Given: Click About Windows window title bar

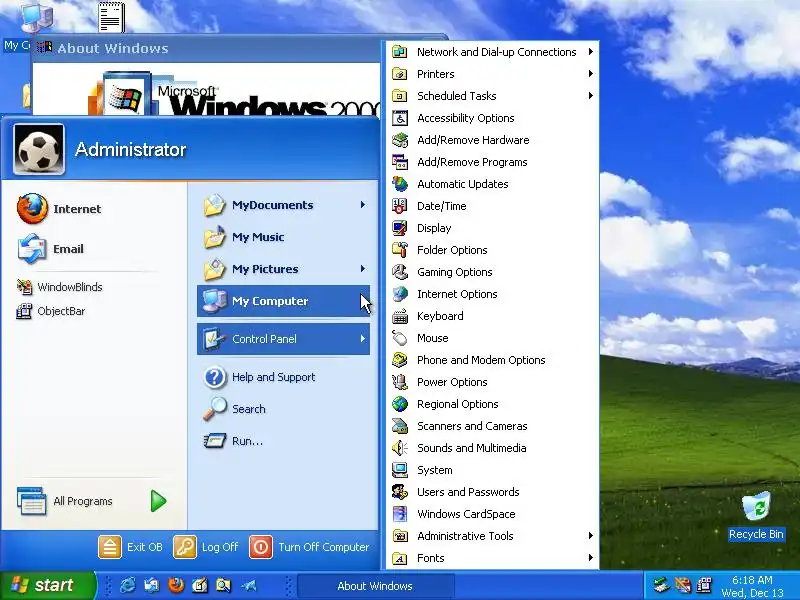Looking at the screenshot, I should point(207,48).
